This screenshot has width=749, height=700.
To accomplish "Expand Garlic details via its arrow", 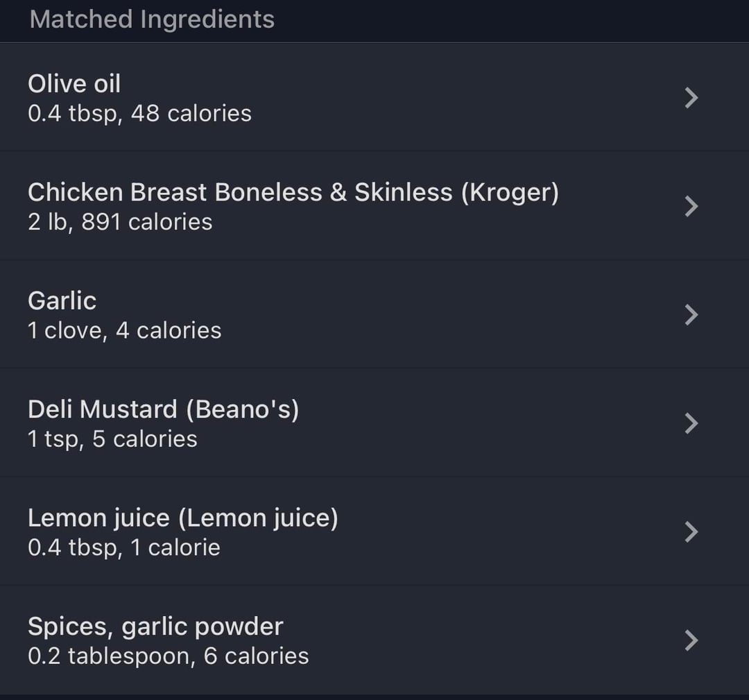I will pos(691,315).
